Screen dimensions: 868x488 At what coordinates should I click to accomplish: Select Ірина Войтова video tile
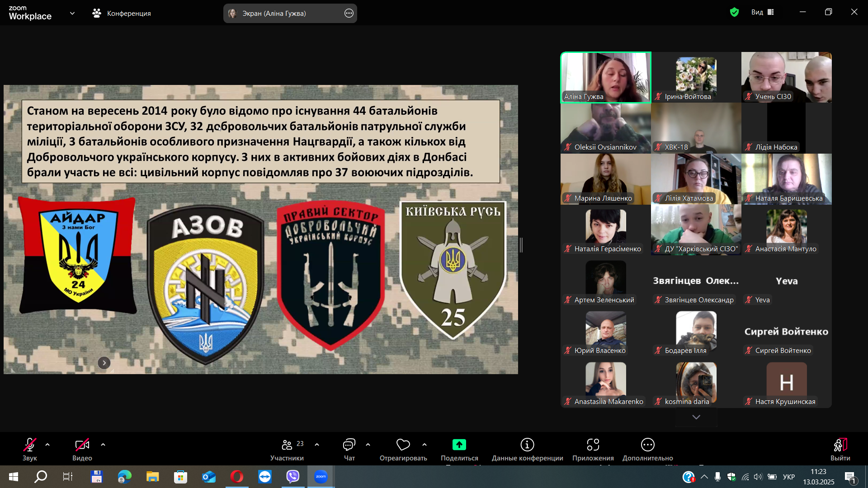[696, 77]
